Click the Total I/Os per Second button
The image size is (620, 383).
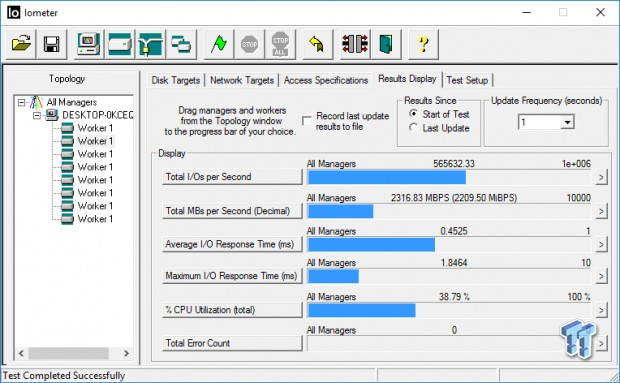pos(232,177)
